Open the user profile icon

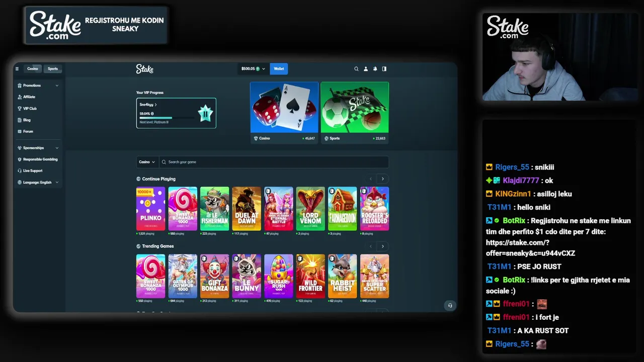click(x=366, y=69)
